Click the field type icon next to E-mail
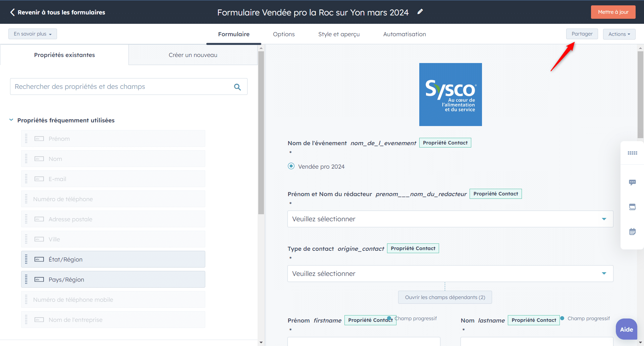 (39, 179)
